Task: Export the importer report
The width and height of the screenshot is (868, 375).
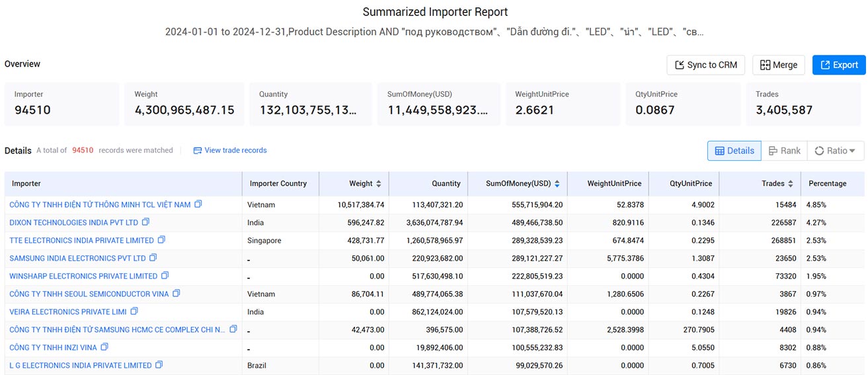Action: (839, 65)
